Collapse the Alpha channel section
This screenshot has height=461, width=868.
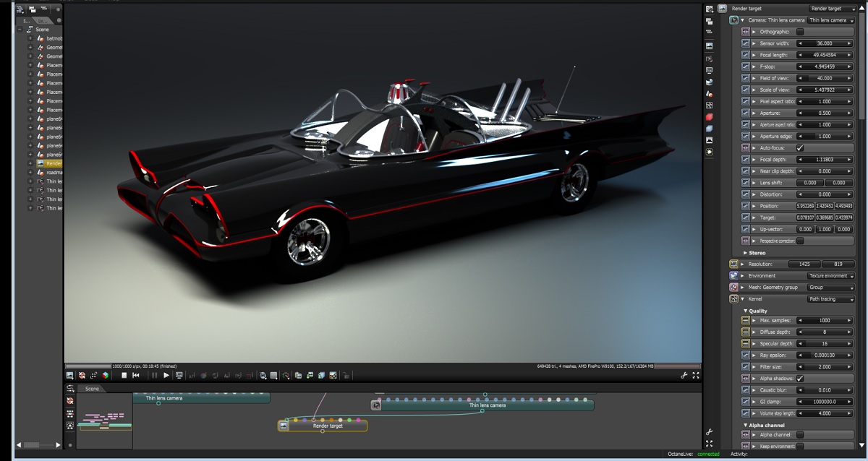click(746, 426)
